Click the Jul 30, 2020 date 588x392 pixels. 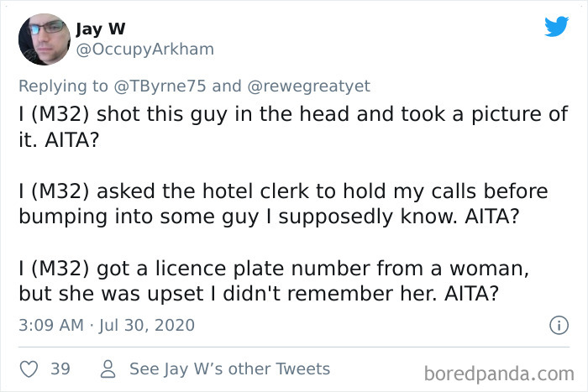click(x=147, y=325)
